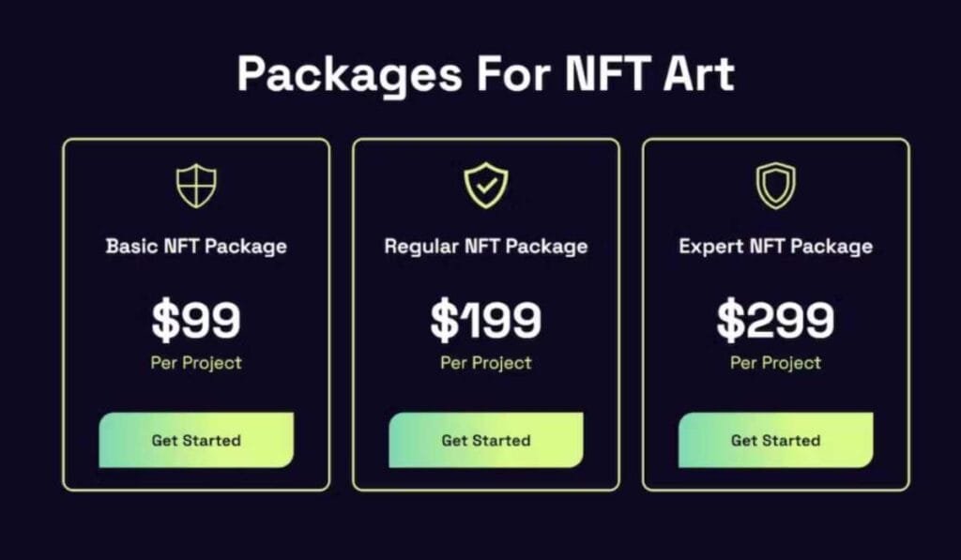Select the Basic NFT Package title
Viewport: 961px width, 560px height.
[x=195, y=246]
